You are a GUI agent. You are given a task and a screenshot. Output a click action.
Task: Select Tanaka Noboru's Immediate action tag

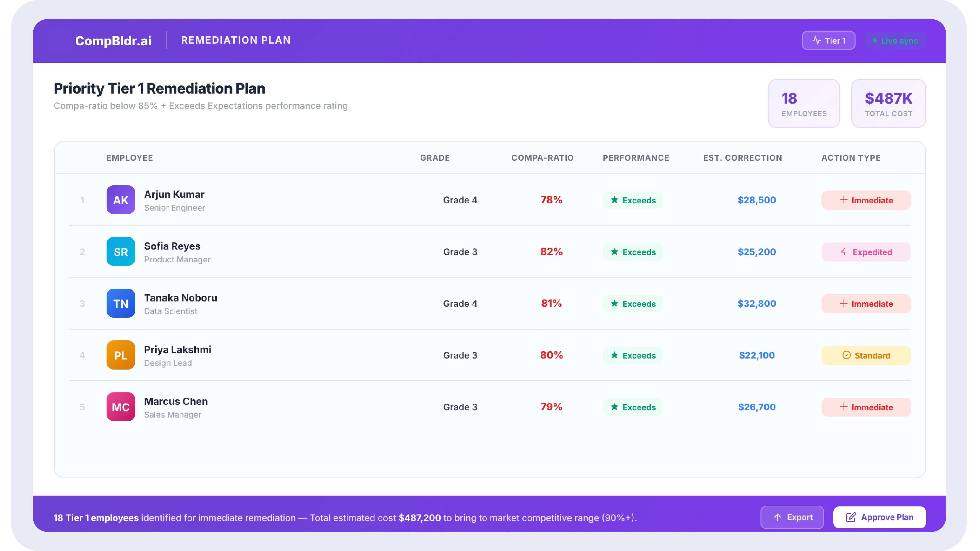tap(866, 303)
